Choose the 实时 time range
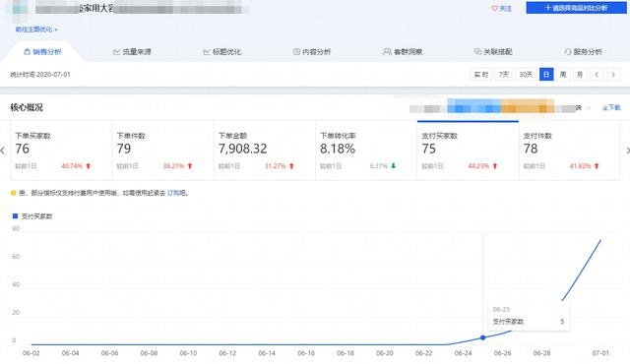Screen dimensions: 630x364 481,74
